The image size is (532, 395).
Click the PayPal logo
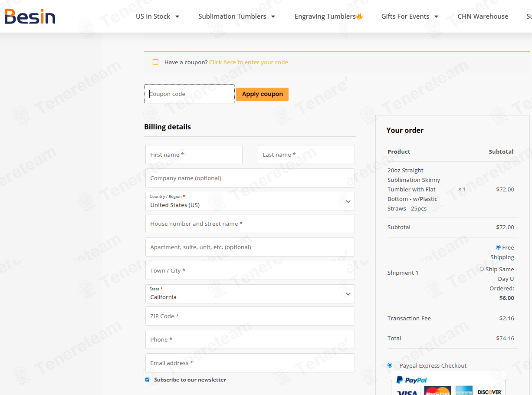point(411,380)
